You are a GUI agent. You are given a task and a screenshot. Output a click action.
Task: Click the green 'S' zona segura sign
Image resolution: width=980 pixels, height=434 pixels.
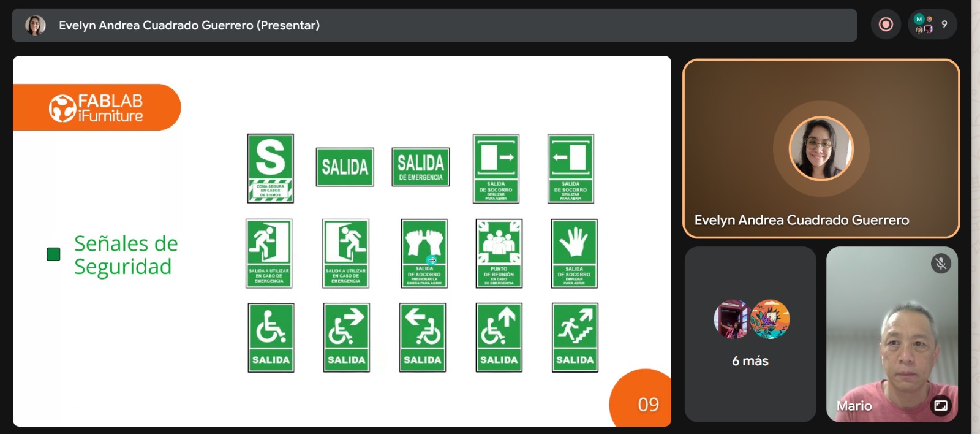270,168
